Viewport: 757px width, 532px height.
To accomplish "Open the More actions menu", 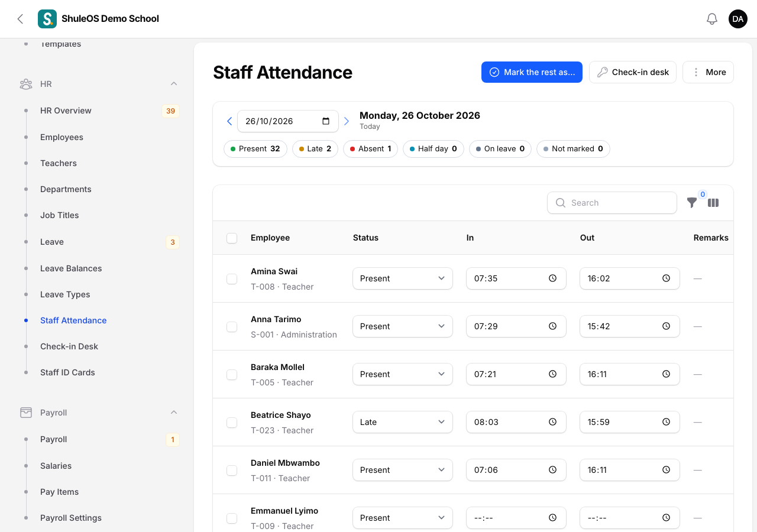I will point(708,72).
